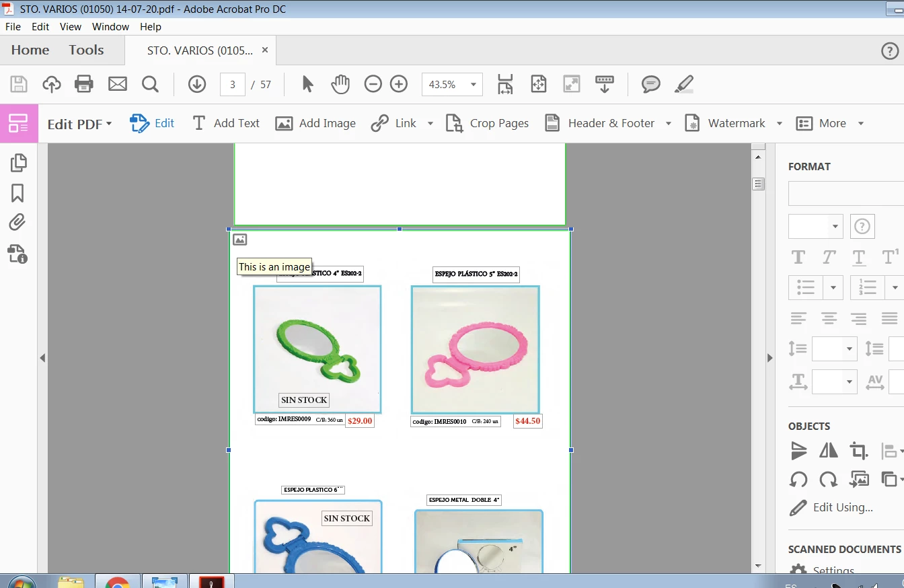This screenshot has width=904, height=588.
Task: Switch to the Tools tab
Action: (x=86, y=50)
